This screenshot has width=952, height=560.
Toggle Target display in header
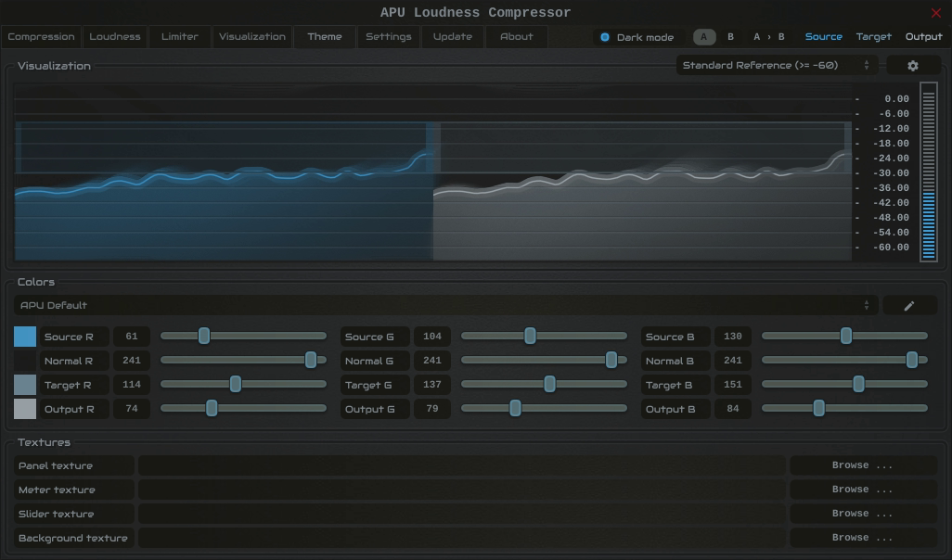(874, 37)
